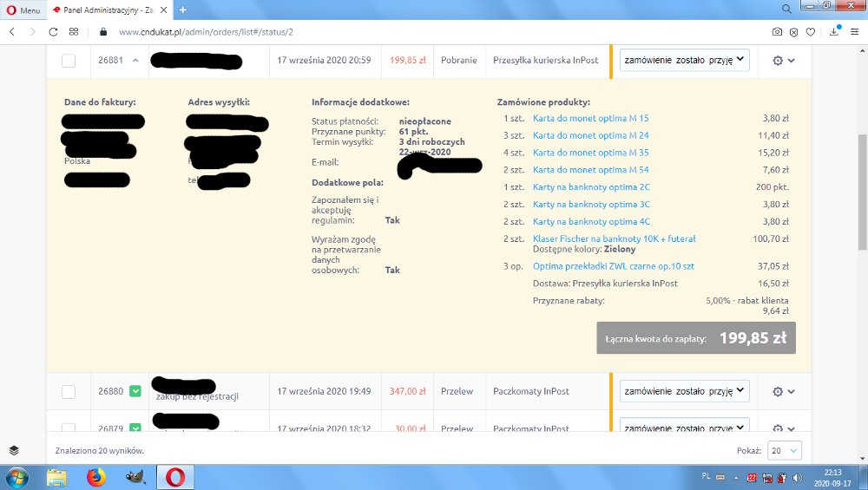Image resolution: width=868 pixels, height=490 pixels.
Task: Click order number 26881
Action: (111, 61)
